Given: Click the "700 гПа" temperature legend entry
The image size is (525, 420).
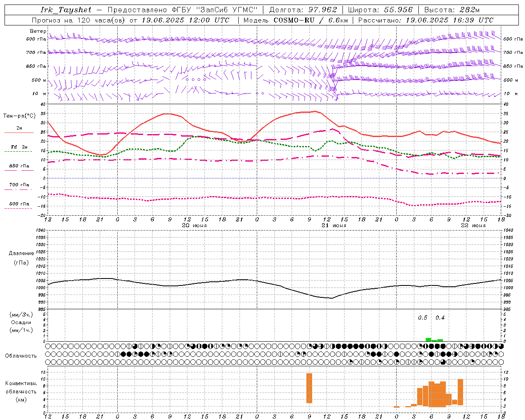Looking at the screenshot, I should coord(19,185).
